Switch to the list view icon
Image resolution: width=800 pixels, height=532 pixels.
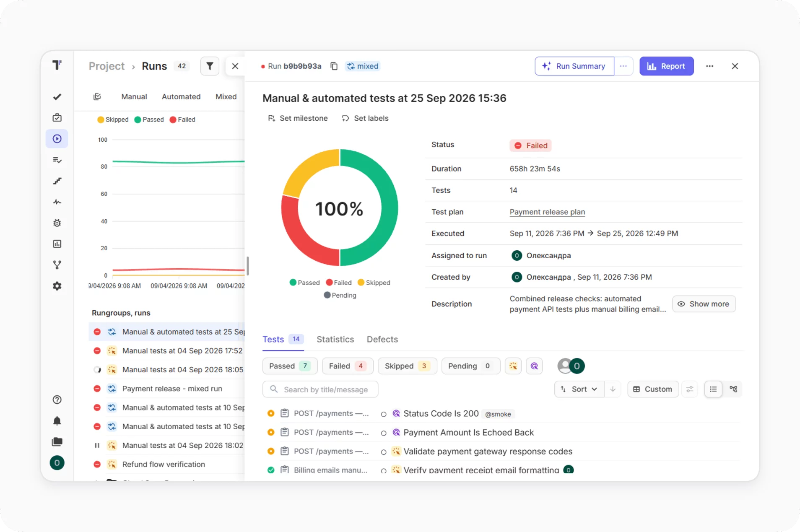click(713, 389)
